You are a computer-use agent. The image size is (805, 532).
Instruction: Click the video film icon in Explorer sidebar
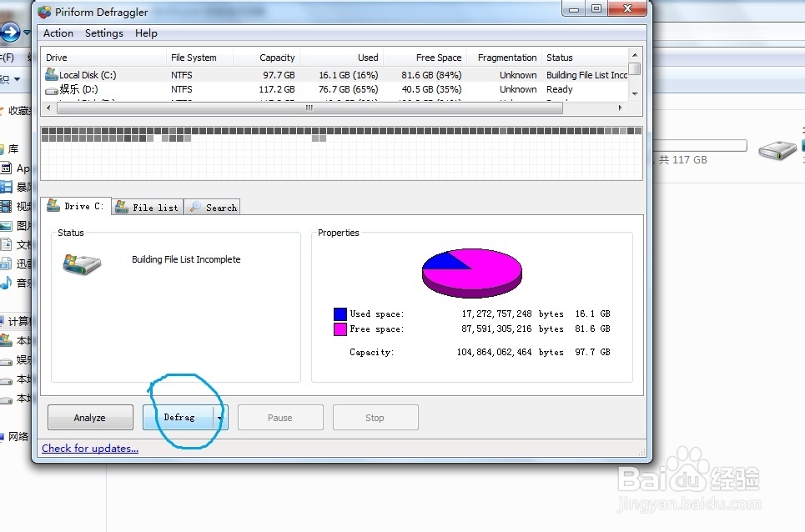(x=6, y=206)
